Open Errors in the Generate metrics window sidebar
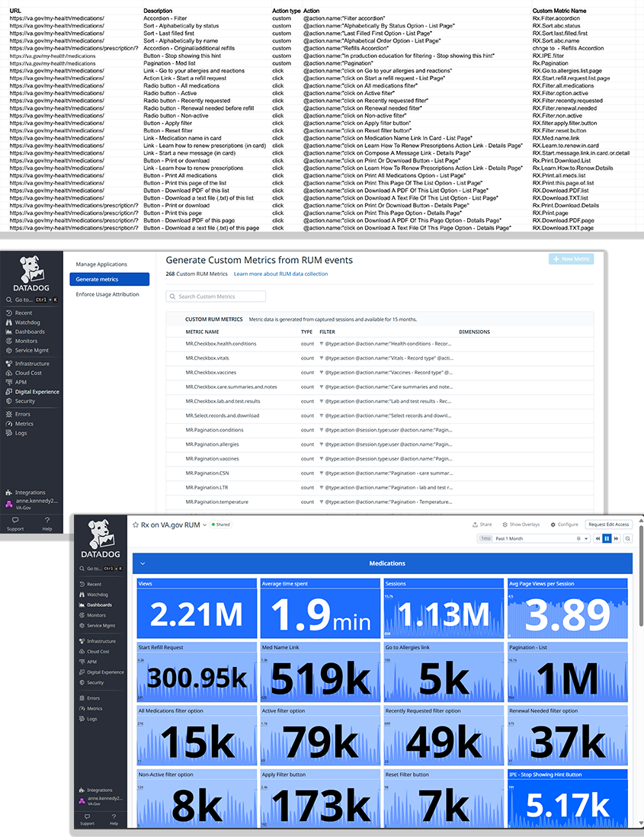Viewport: 644px width, 837px height. click(18, 414)
